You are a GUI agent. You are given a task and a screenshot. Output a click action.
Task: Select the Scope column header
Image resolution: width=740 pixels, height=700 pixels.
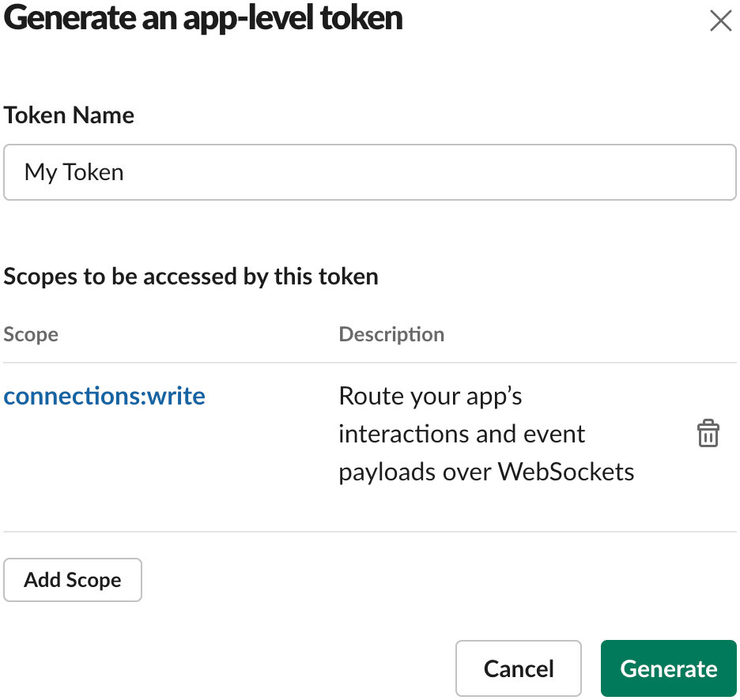[x=31, y=334]
